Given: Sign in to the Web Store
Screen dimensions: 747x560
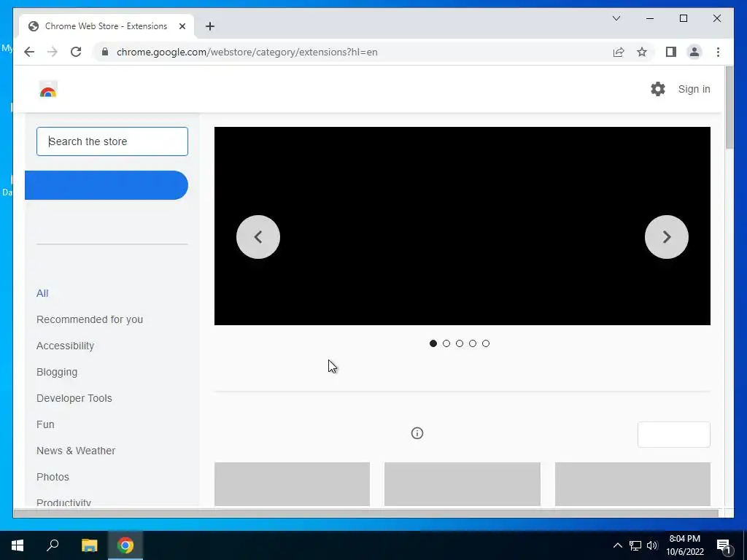Looking at the screenshot, I should coord(694,89).
